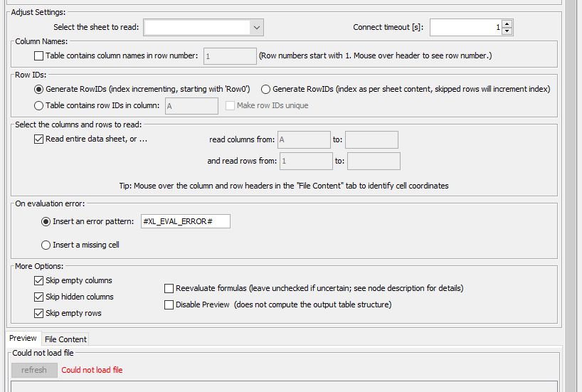Viewport: 582px width, 392px height.
Task: Click the read rows to field
Action: click(x=374, y=161)
